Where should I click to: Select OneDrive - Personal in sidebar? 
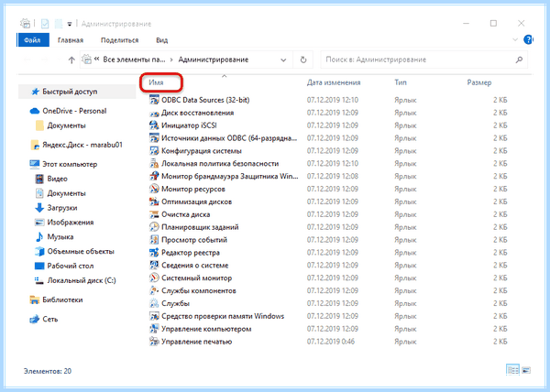[x=74, y=111]
